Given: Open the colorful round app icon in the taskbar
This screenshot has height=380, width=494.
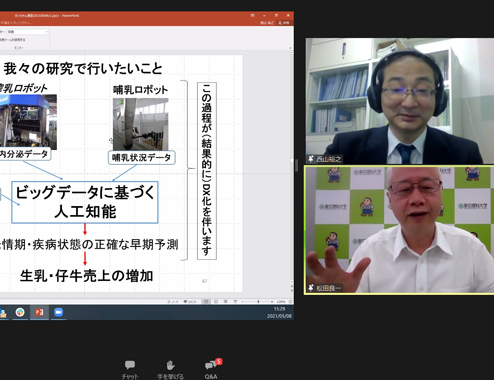Looking at the screenshot, I should coord(20,312).
